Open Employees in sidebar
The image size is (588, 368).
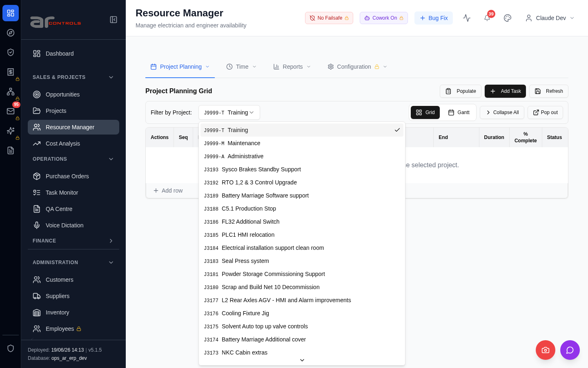73,329
